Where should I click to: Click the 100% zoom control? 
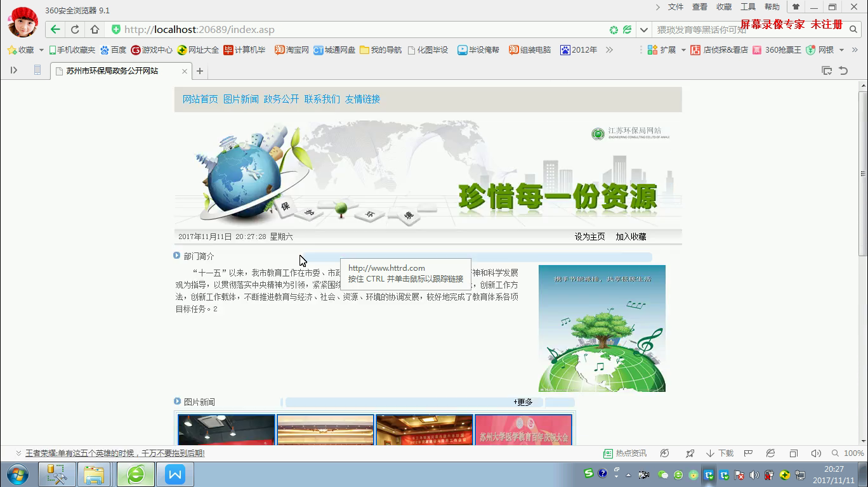pos(848,453)
